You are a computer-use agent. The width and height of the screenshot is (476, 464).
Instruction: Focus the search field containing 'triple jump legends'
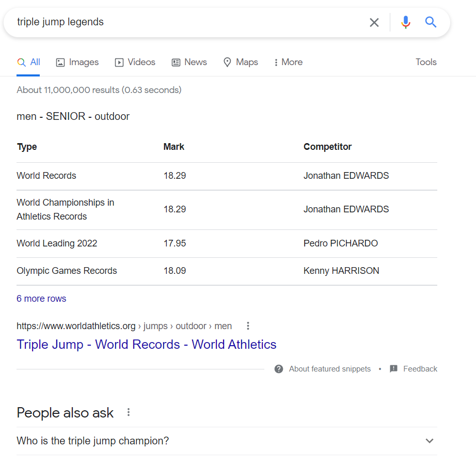click(x=188, y=22)
